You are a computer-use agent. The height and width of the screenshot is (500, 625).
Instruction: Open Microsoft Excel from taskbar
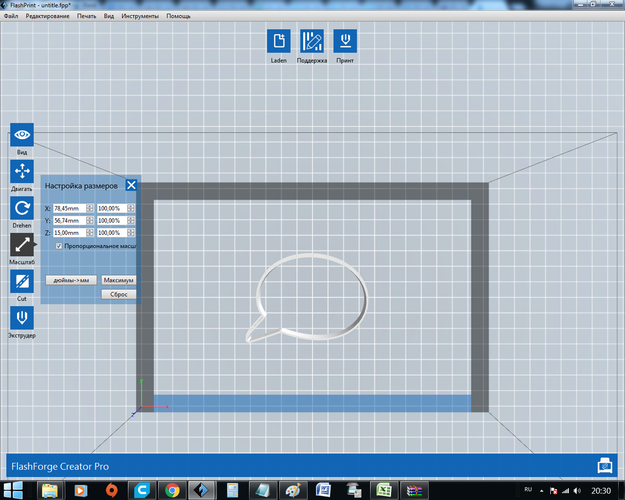click(384, 490)
